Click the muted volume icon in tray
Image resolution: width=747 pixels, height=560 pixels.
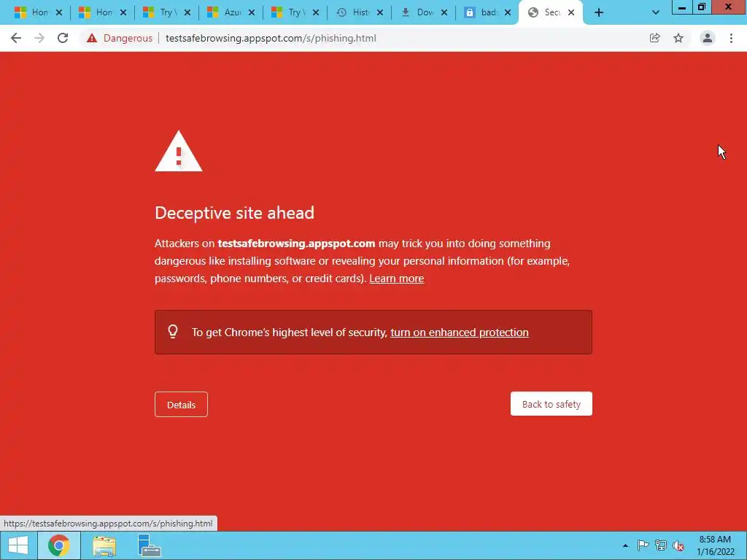click(x=678, y=545)
